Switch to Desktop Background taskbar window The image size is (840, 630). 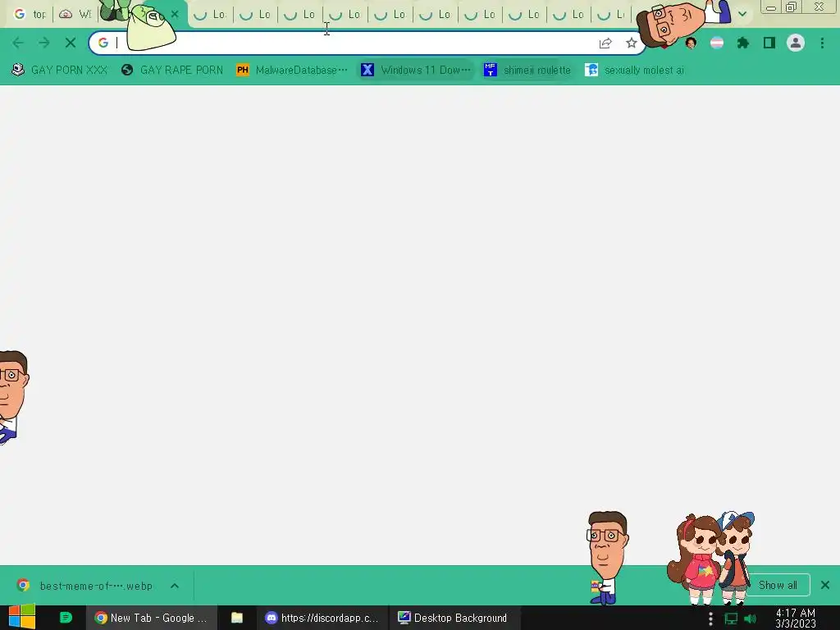point(453,618)
